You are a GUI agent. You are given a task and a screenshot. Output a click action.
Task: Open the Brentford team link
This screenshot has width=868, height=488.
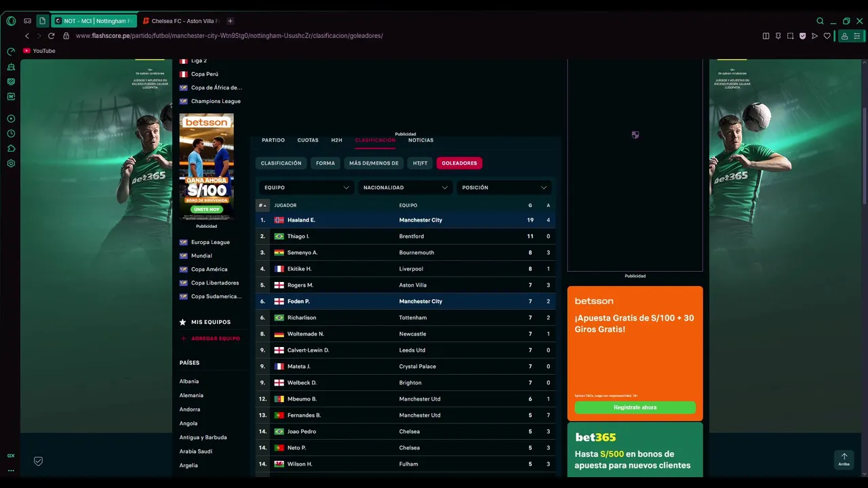point(412,237)
